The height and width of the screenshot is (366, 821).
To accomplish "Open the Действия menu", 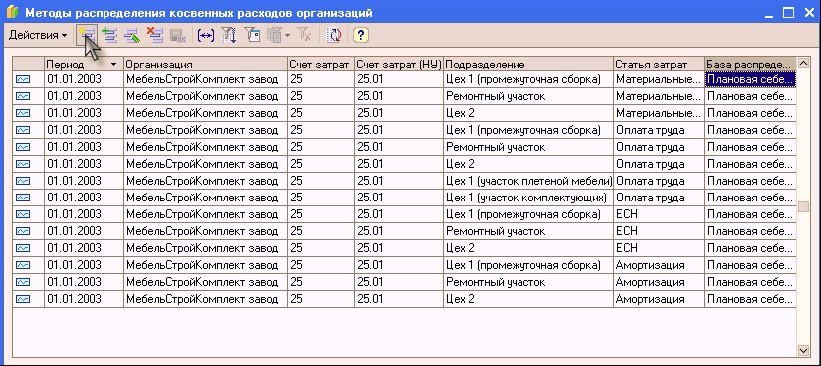I will coord(38,35).
